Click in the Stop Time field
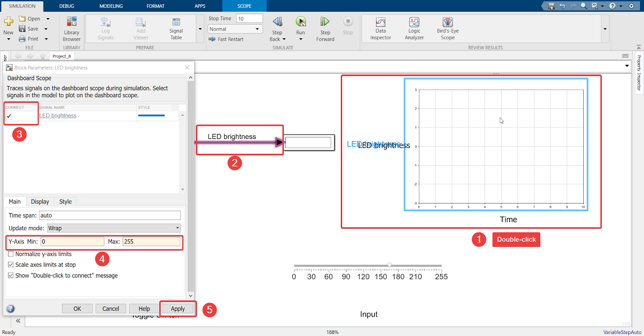 [x=250, y=19]
